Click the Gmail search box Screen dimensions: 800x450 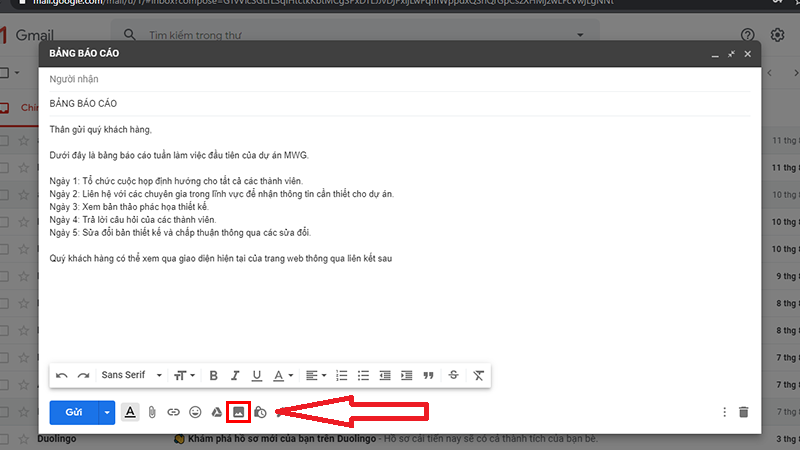(x=357, y=35)
